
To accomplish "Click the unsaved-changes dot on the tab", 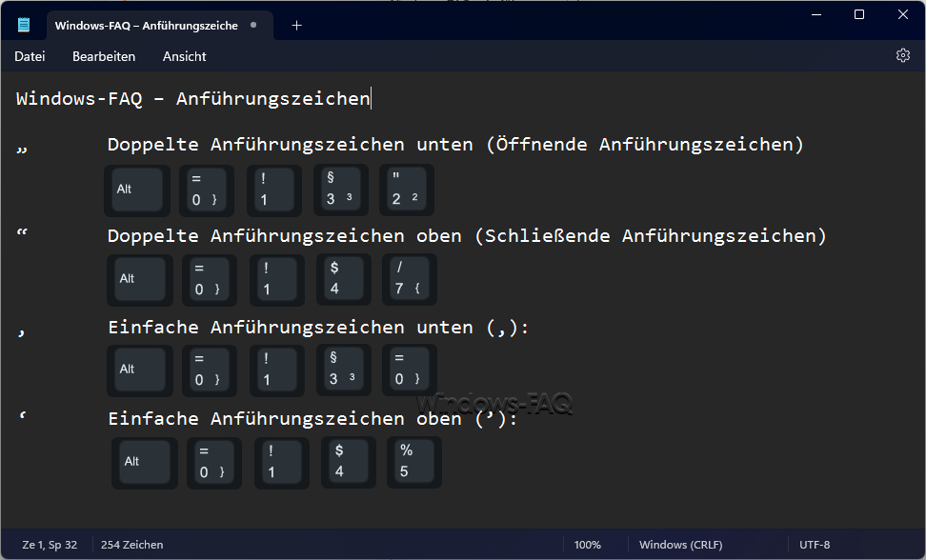I will click(253, 25).
